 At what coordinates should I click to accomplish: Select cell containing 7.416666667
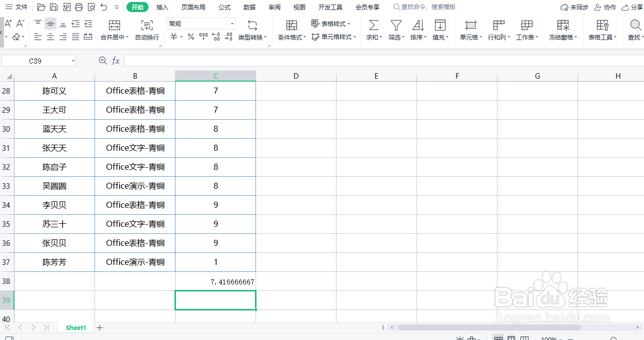215,281
